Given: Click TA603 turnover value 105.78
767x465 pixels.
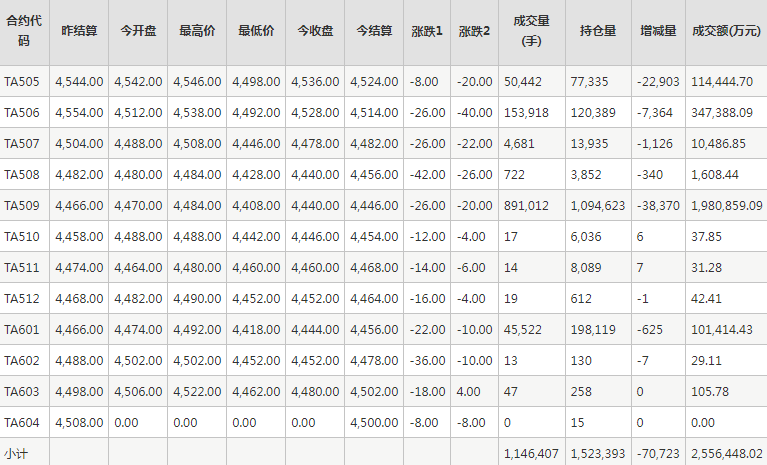Looking at the screenshot, I should click(x=710, y=392).
